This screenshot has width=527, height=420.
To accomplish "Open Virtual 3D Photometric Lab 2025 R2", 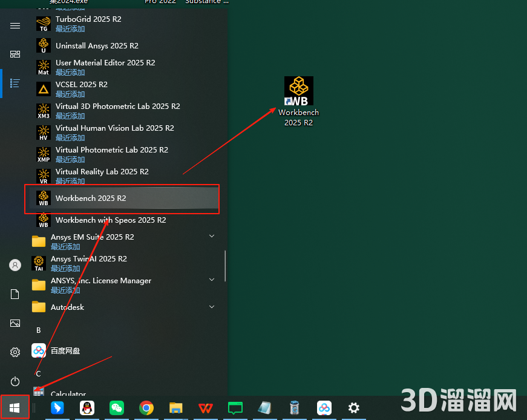I will (117, 107).
